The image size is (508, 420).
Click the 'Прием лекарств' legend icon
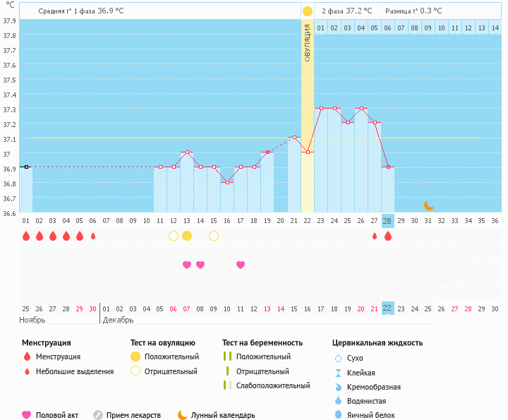(x=98, y=415)
